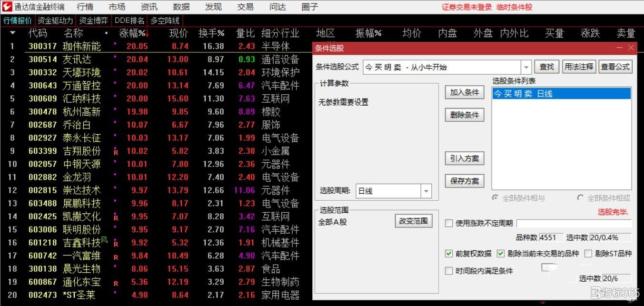Switch to the 多空阵线 tab

click(x=165, y=20)
